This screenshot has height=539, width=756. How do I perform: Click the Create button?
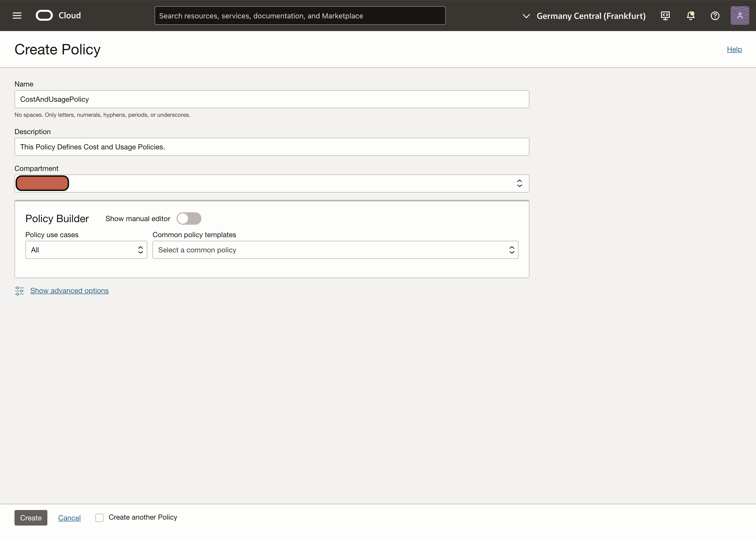tap(31, 518)
